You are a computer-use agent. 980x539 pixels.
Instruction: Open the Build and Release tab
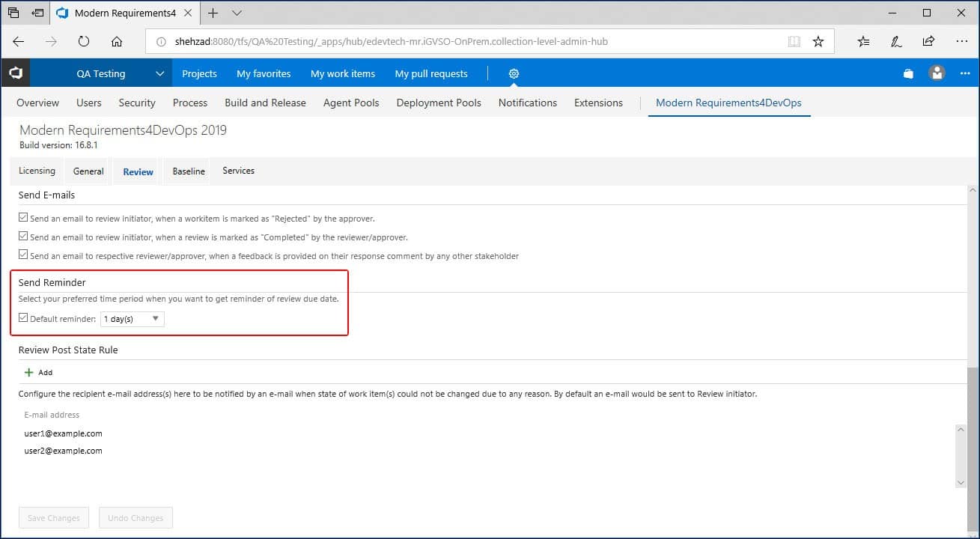tap(265, 103)
